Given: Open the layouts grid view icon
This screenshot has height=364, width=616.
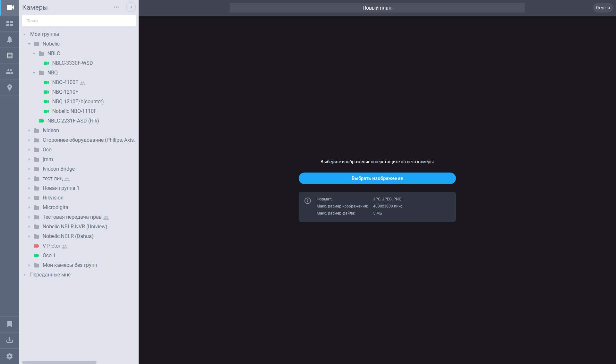Looking at the screenshot, I should click(10, 23).
